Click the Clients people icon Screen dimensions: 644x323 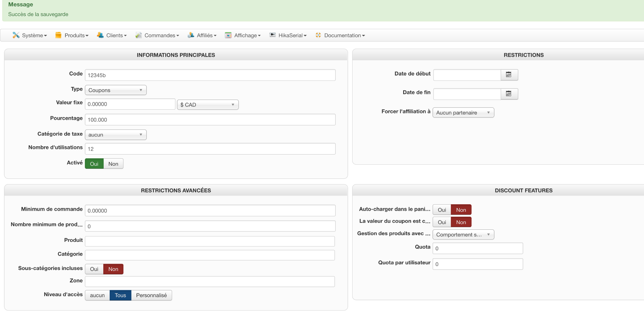pos(100,35)
